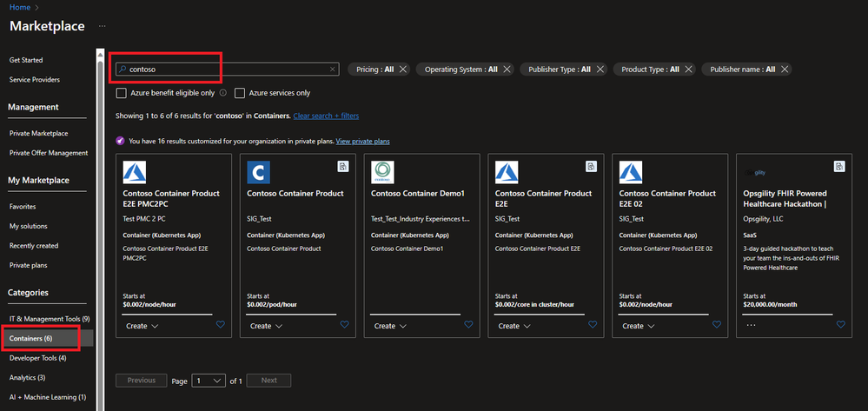
Task: Click the three dots on Opsgility card
Action: pos(751,326)
